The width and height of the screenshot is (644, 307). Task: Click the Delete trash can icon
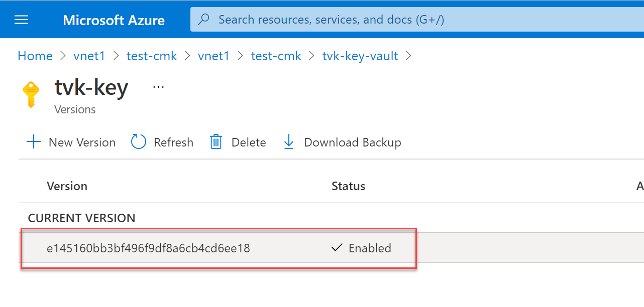point(216,142)
